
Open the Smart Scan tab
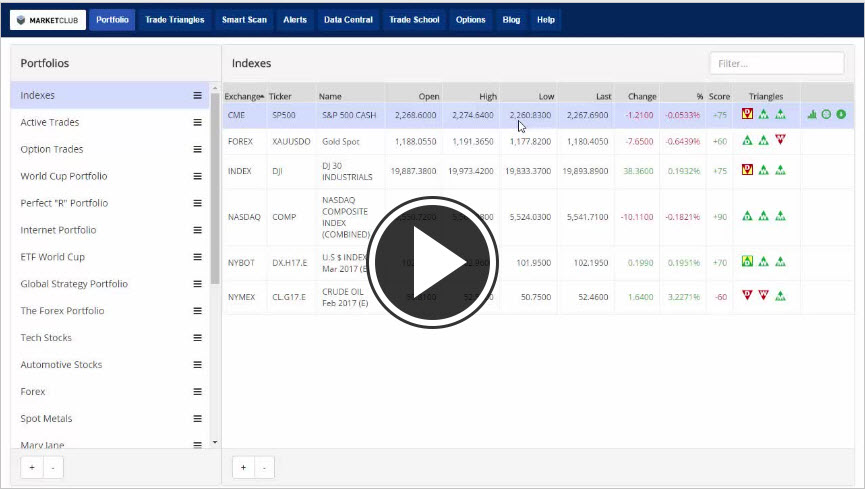click(244, 20)
